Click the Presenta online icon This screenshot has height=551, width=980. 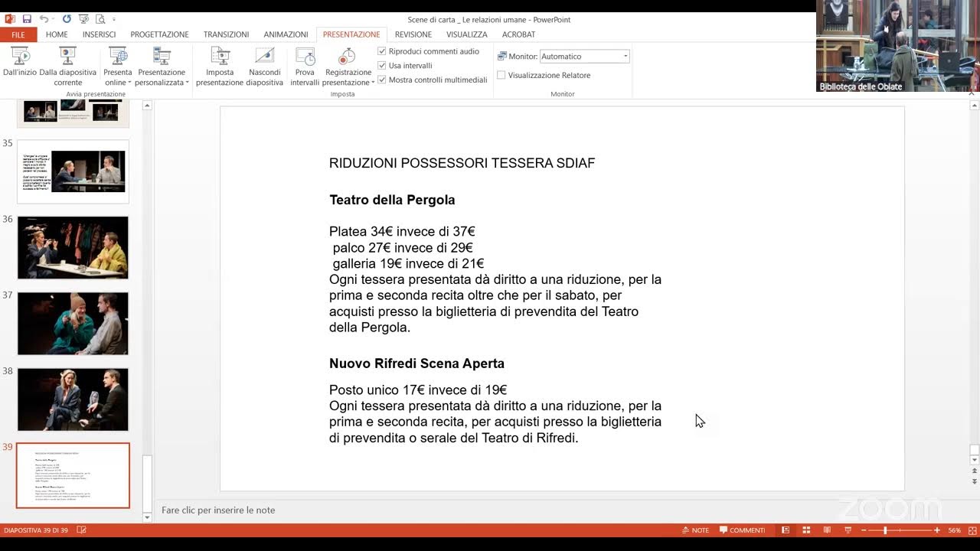pyautogui.click(x=118, y=55)
